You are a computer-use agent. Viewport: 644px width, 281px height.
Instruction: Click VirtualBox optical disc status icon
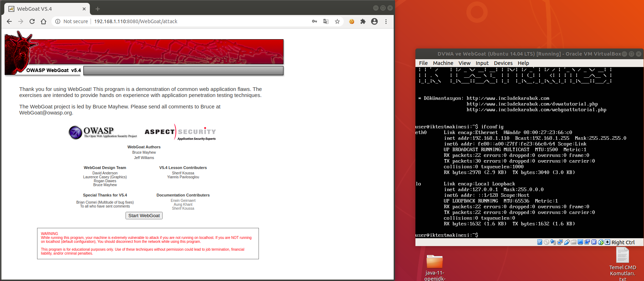(x=546, y=242)
